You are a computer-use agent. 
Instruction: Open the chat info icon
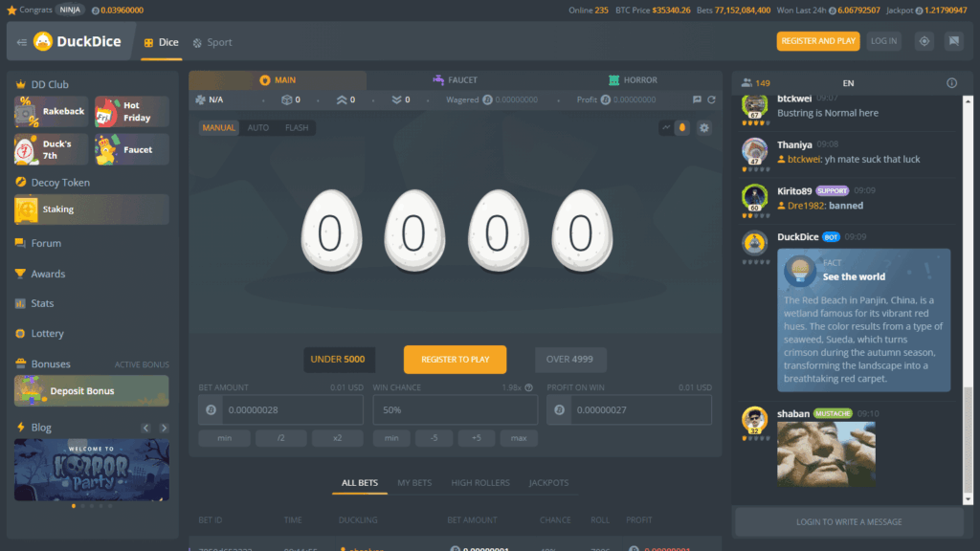point(951,83)
